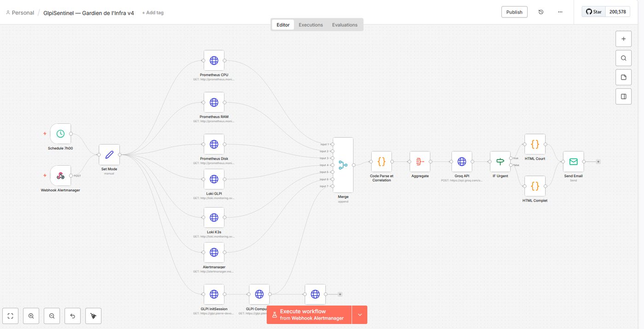Switch to the Executions tab
Image resolution: width=644 pixels, height=329 pixels.
[311, 25]
